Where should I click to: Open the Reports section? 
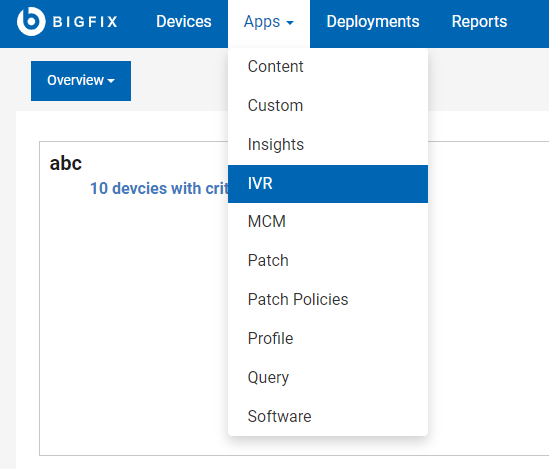pos(479,22)
